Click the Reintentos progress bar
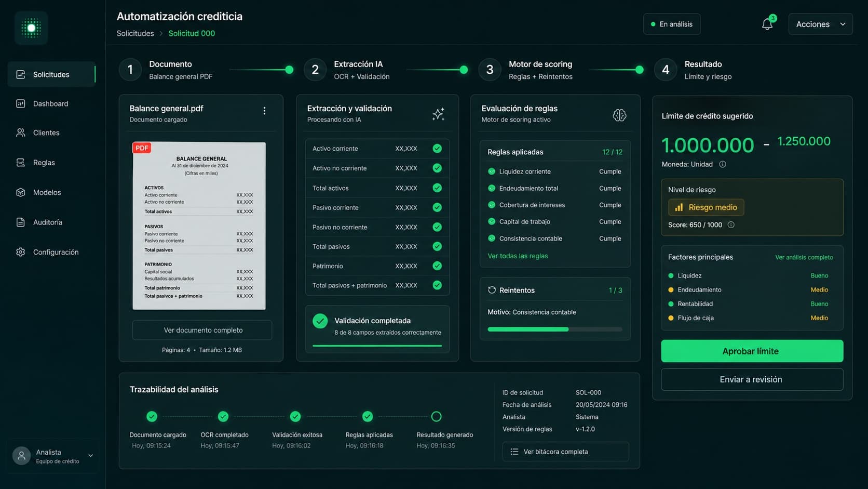This screenshot has width=868, height=489. tap(555, 329)
